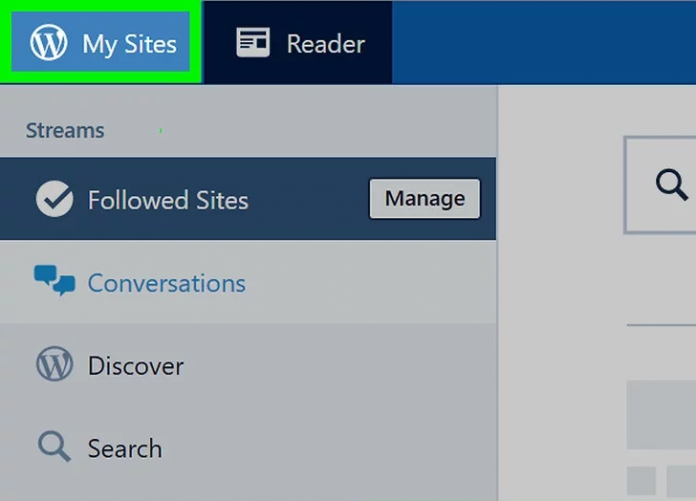This screenshot has height=501, width=696.
Task: Select the Followed Sites text label
Action: tap(168, 200)
